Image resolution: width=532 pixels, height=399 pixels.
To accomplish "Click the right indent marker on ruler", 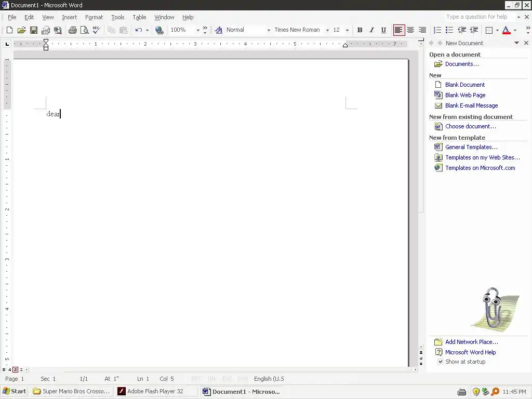I will pyautogui.click(x=345, y=46).
